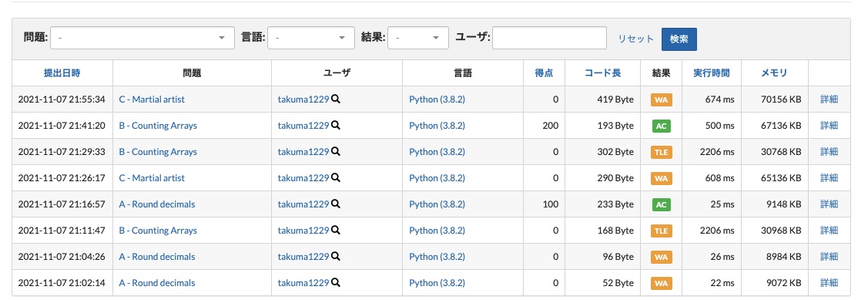868x300 pixels.
Task: Open A - Round decimals in 21:02:14 row
Action: pos(156,283)
